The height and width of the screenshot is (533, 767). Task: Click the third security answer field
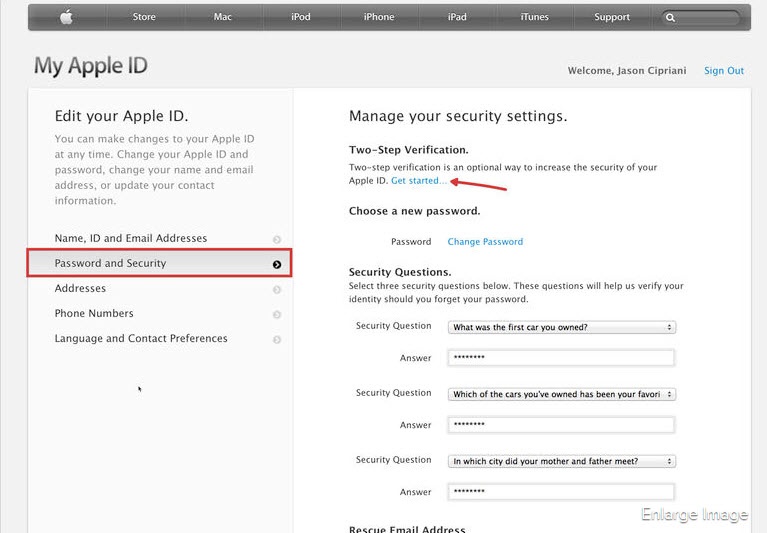pyautogui.click(x=562, y=492)
